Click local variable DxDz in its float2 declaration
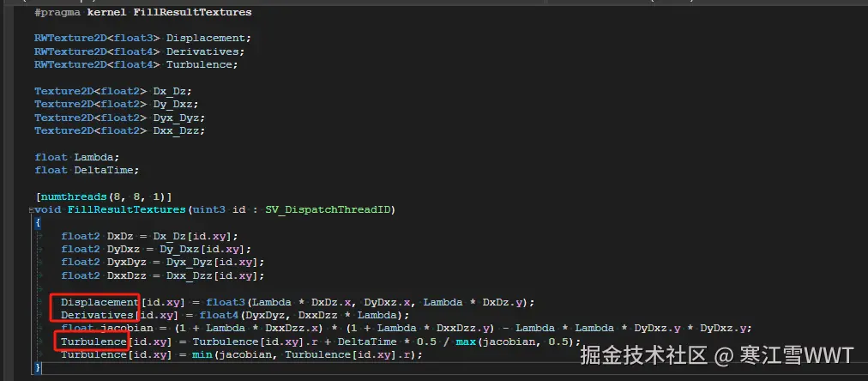 point(121,236)
